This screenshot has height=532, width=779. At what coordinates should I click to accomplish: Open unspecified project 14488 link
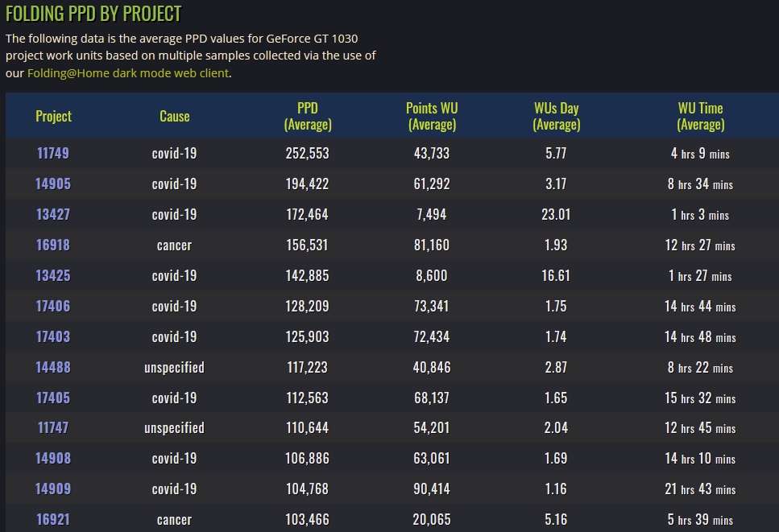[53, 367]
